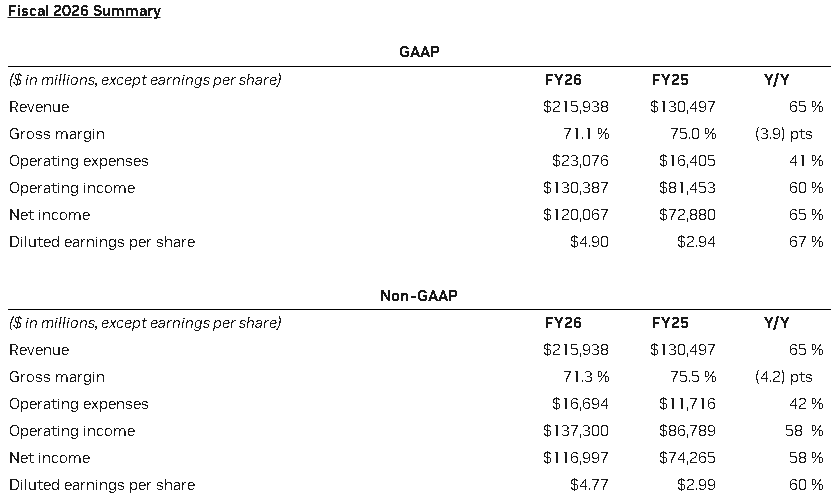The height and width of the screenshot is (503, 837).
Task: Select the 42 % operating expenses change
Action: tap(804, 404)
